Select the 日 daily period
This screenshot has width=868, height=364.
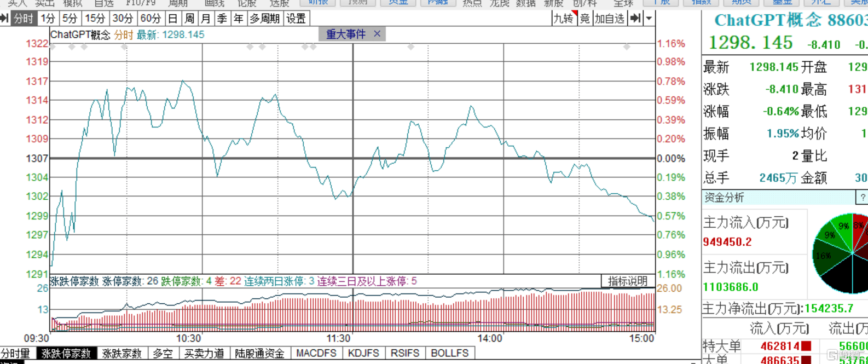[173, 19]
